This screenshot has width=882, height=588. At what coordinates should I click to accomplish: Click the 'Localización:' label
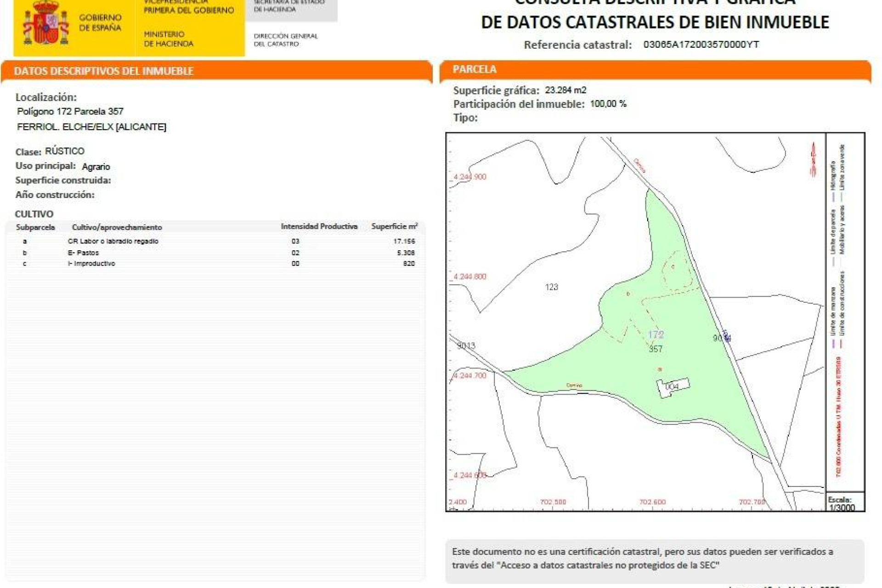[46, 97]
